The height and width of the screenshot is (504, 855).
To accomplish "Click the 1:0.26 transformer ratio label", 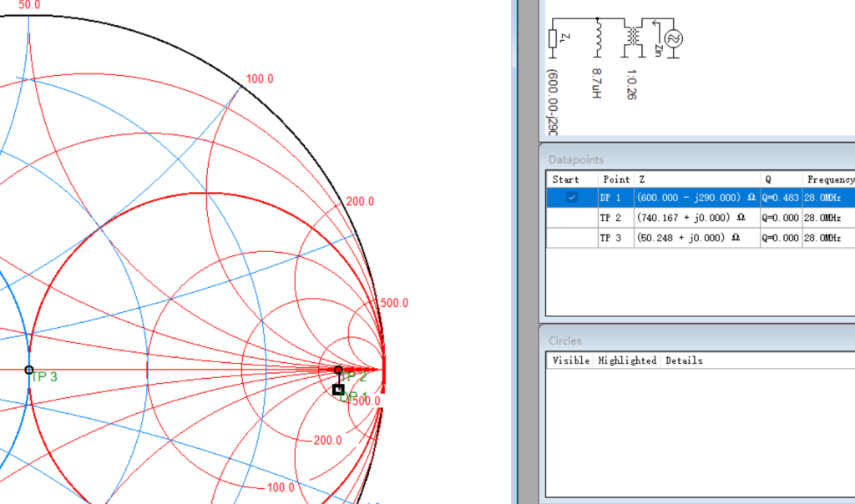I will tap(631, 84).
